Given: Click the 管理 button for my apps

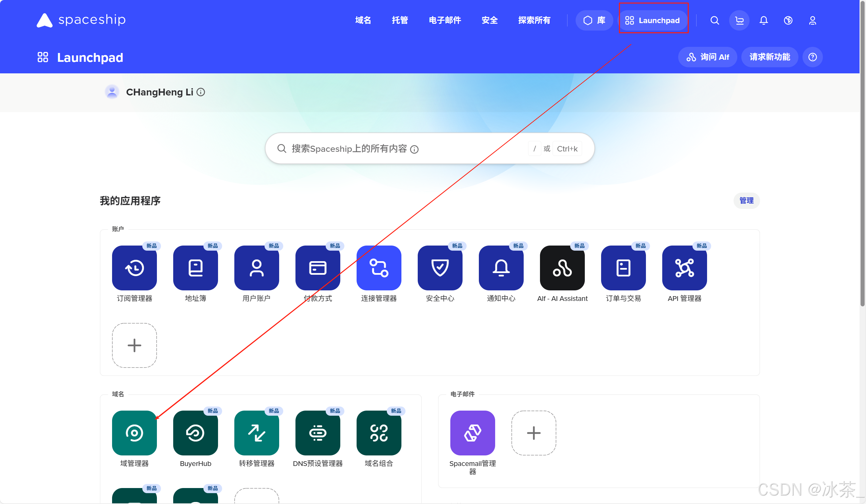Looking at the screenshot, I should pos(746,200).
